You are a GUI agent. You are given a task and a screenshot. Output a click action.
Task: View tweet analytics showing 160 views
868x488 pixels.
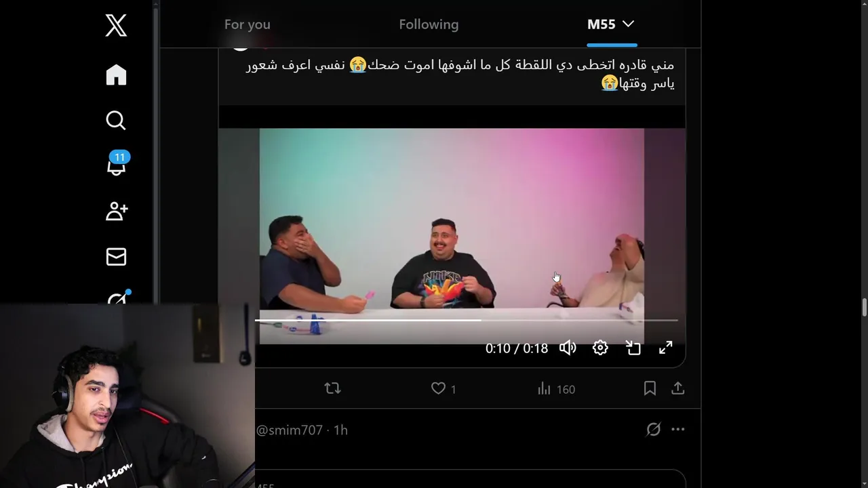(x=556, y=389)
